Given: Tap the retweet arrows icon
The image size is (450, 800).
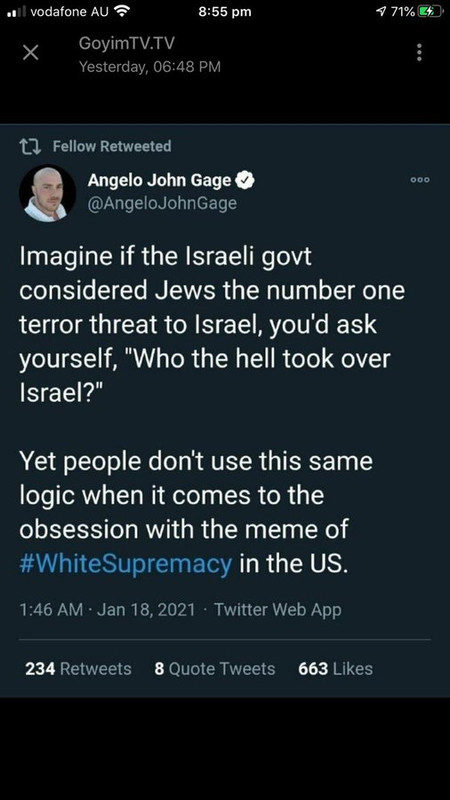Looking at the screenshot, I should (29, 147).
